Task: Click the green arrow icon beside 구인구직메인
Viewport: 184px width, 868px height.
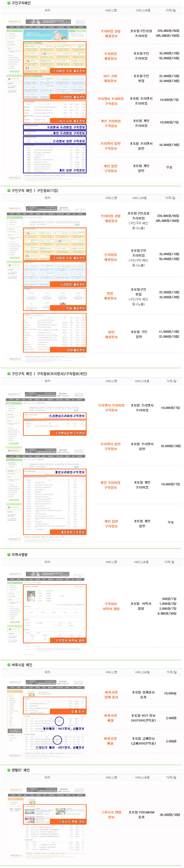Action: point(9,3)
